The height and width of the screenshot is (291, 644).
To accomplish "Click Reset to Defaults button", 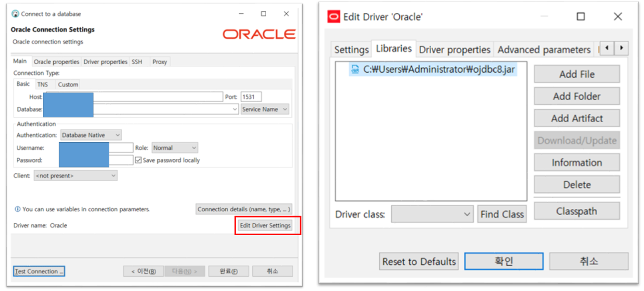I will (419, 261).
